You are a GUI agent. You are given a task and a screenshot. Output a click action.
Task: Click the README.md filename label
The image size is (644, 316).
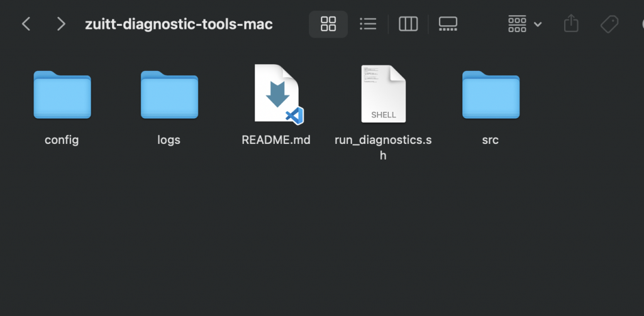point(276,140)
